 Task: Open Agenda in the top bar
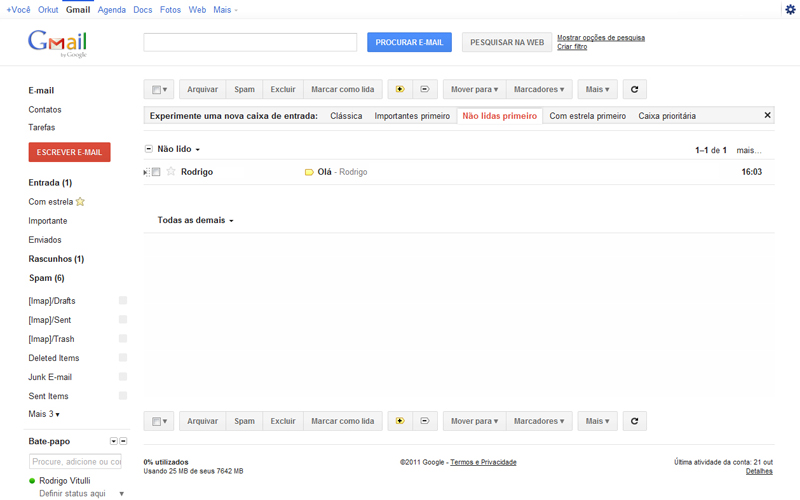point(112,10)
